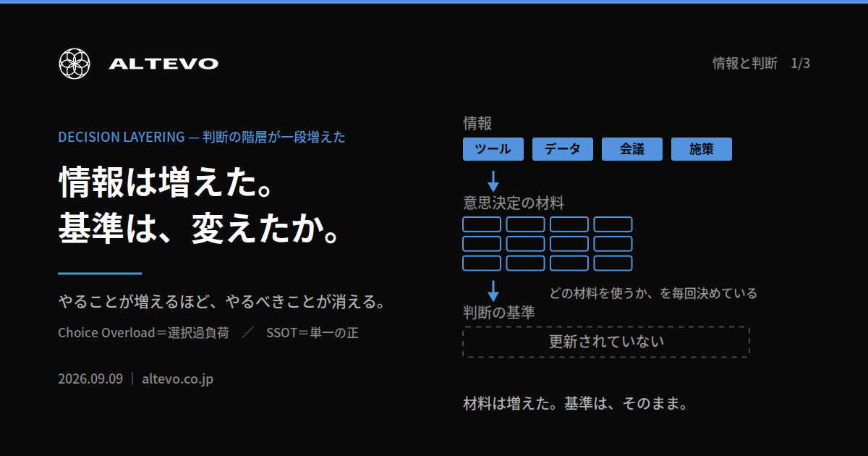
Task: Select the 会議 chip
Action: coord(632,149)
